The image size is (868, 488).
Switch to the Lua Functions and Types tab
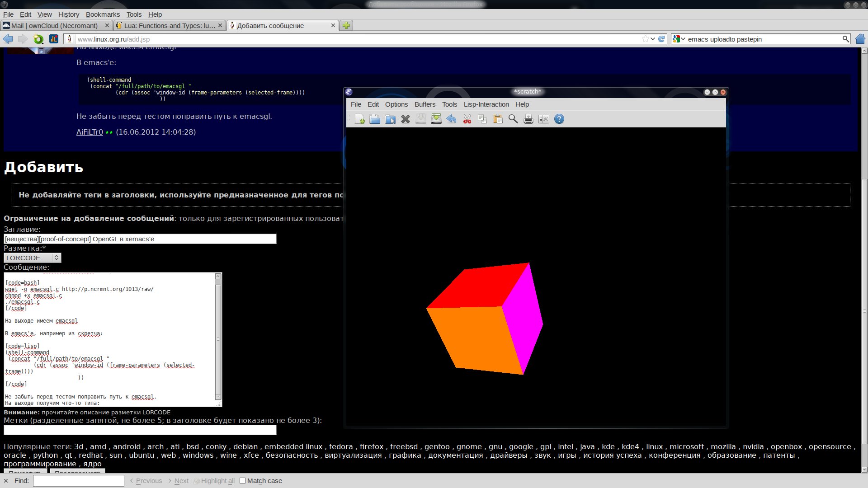(x=167, y=26)
